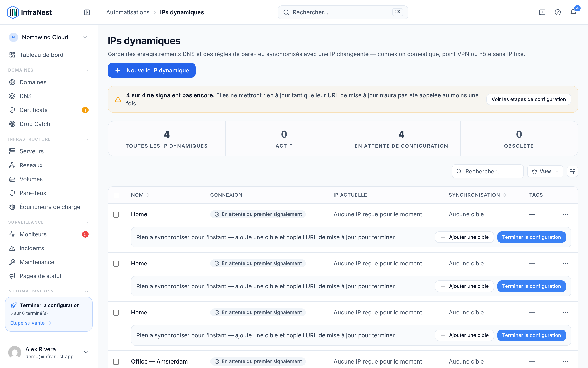Open Équilibreurs de charge in the sidebar
The height and width of the screenshot is (368, 588).
click(x=49, y=207)
